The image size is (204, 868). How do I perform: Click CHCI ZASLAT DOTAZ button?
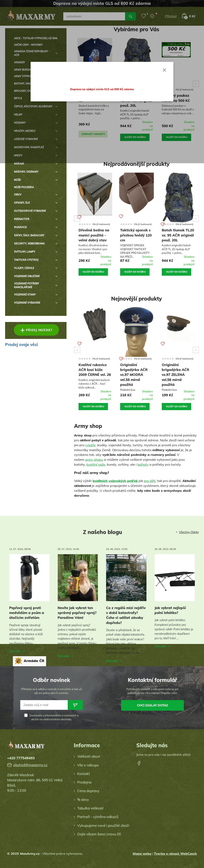tap(153, 705)
